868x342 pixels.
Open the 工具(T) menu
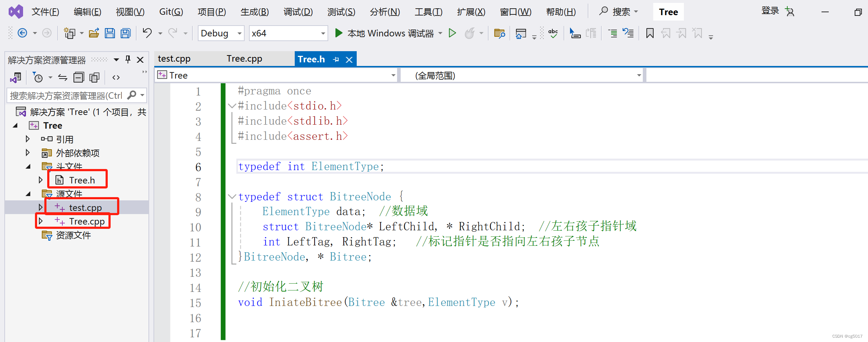428,12
